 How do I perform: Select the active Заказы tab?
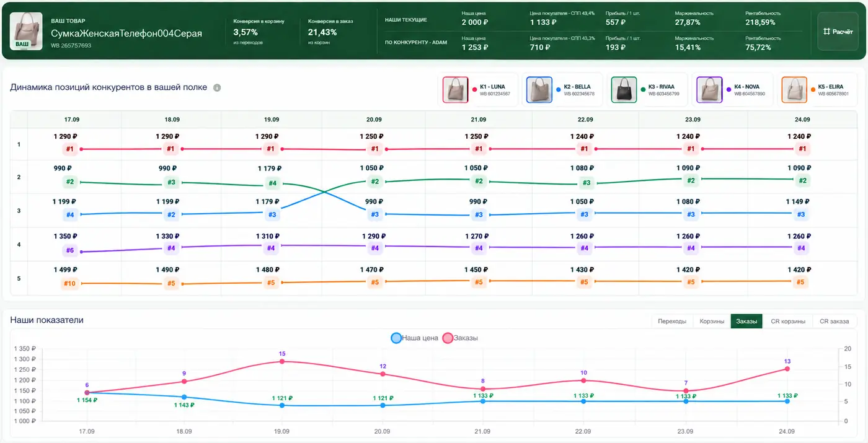746,321
